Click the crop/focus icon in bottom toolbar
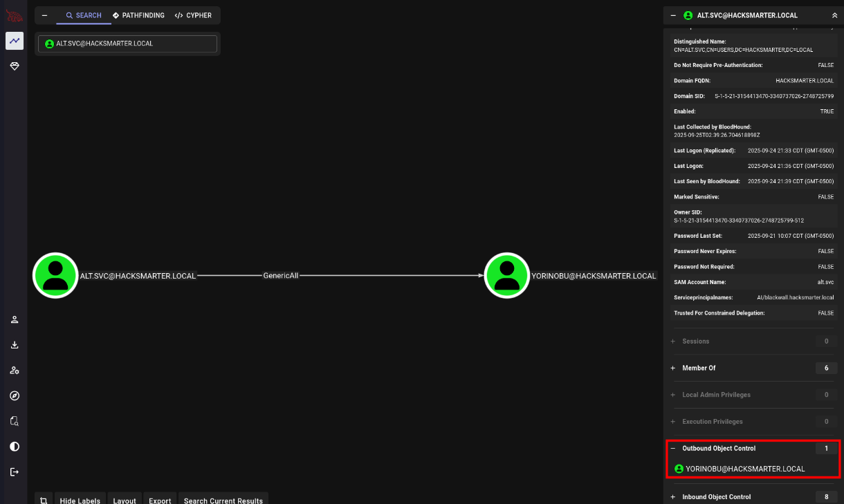 pyautogui.click(x=44, y=500)
